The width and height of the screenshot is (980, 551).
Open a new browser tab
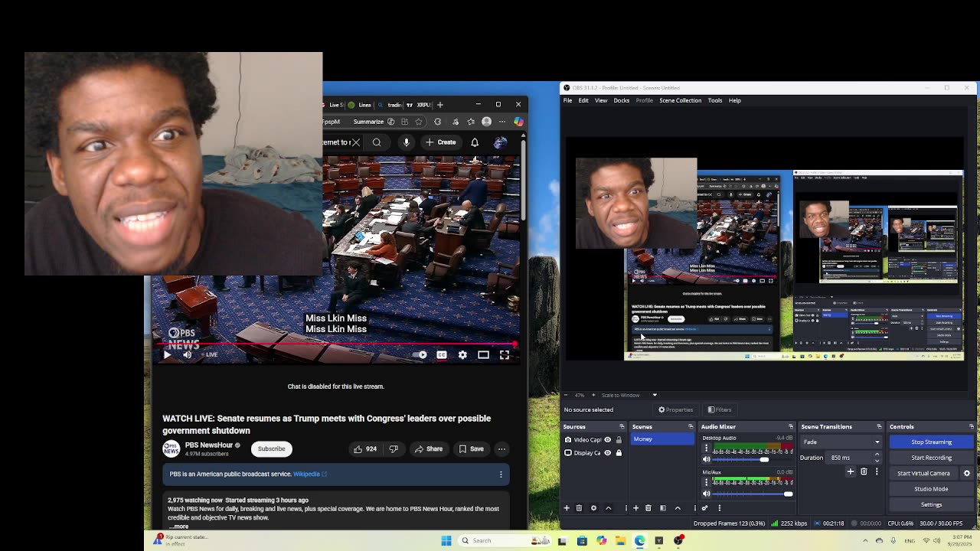tap(440, 105)
